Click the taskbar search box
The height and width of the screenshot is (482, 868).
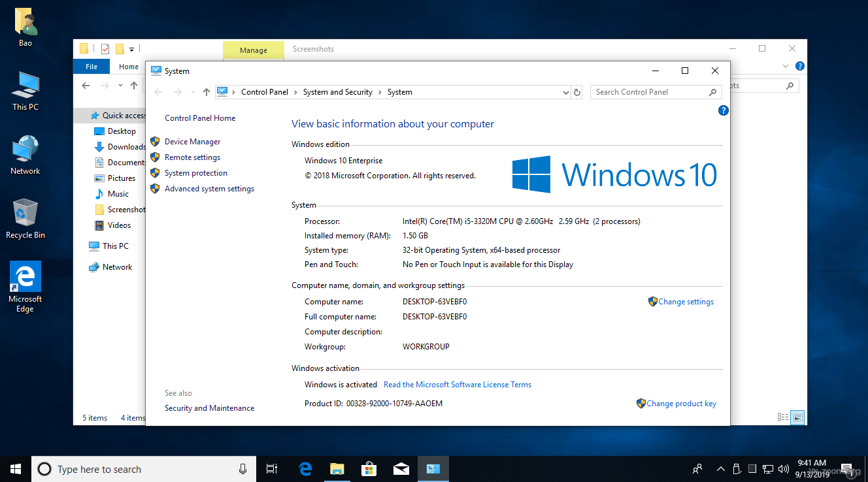pyautogui.click(x=144, y=469)
